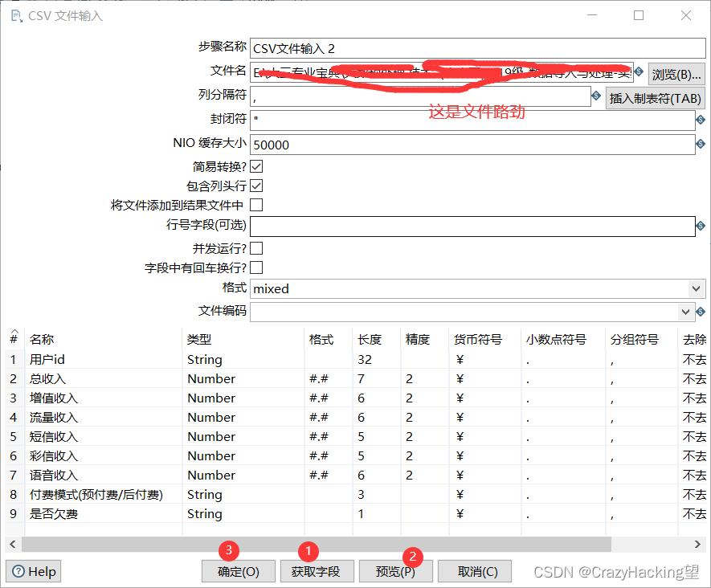
Task: Close the CSV 文件输入 dialog
Action: click(x=686, y=15)
